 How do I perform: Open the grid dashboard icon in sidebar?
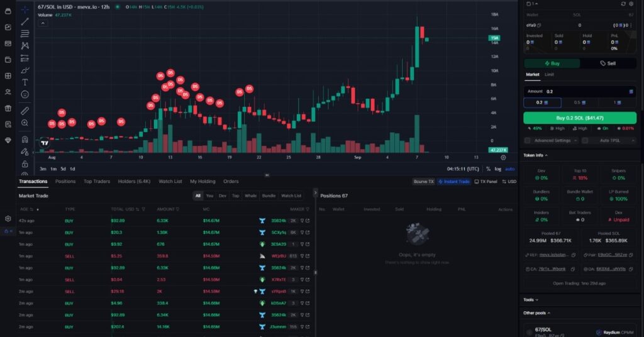(x=8, y=75)
